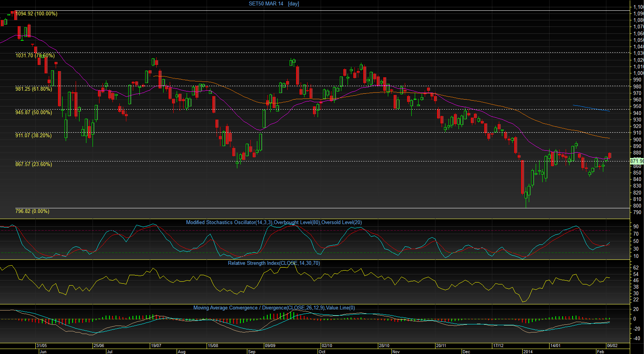Click the '02/10' date on the time axis

click(x=327, y=346)
